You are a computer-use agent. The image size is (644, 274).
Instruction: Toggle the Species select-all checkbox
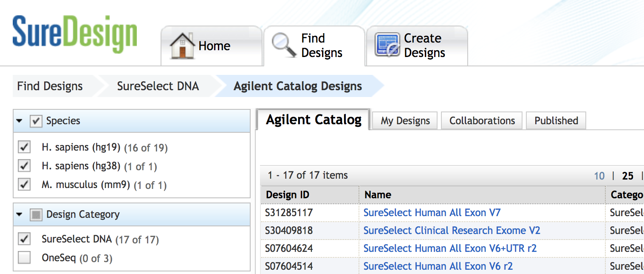(x=36, y=121)
